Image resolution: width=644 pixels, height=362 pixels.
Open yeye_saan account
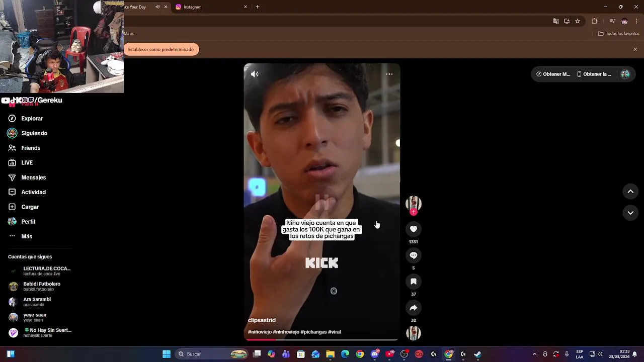click(x=28, y=317)
